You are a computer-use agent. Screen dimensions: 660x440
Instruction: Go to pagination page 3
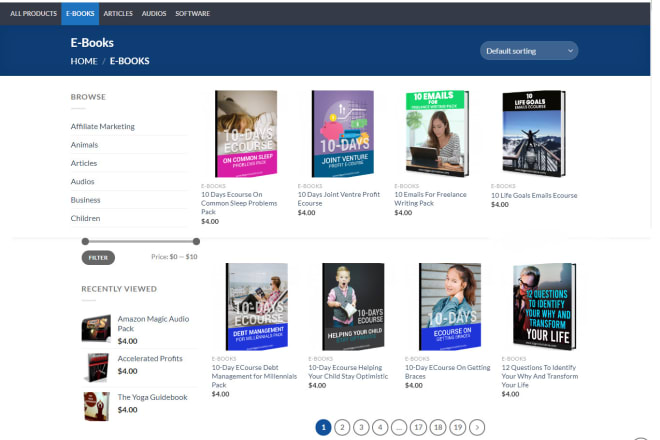pyautogui.click(x=361, y=427)
